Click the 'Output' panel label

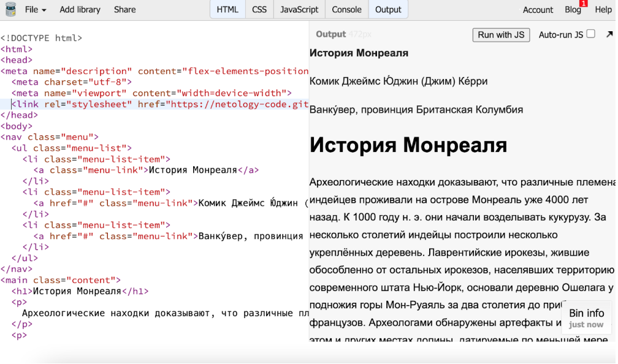(330, 34)
